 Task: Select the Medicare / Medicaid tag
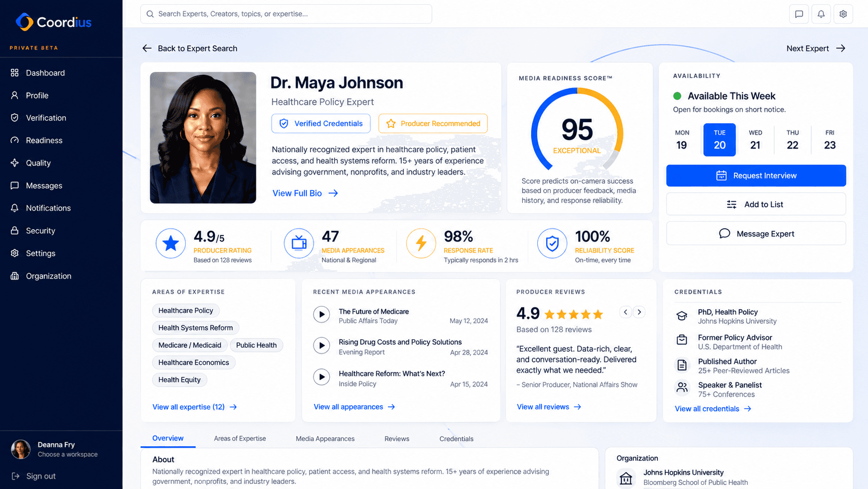coord(189,345)
